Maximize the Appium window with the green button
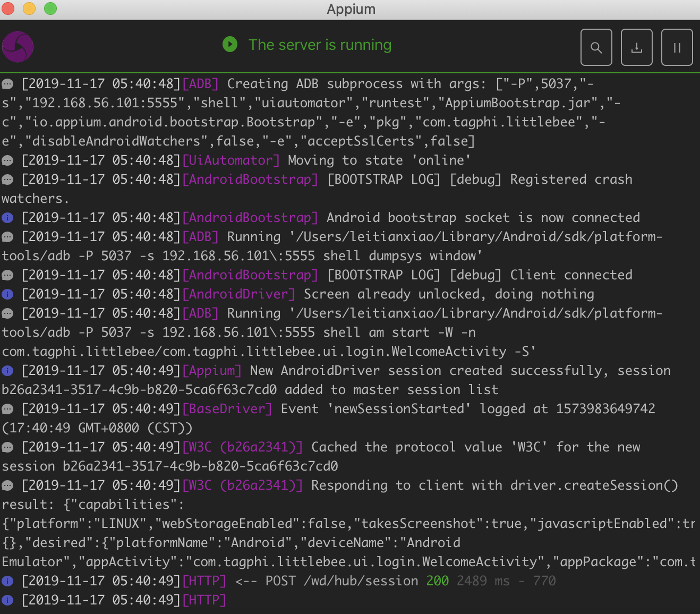This screenshot has height=614, width=700. (x=50, y=8)
